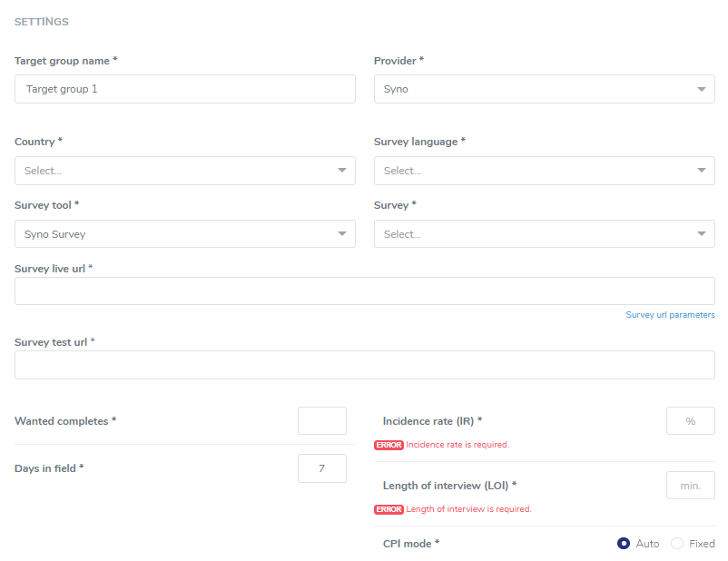The height and width of the screenshot is (561, 728).
Task: Click the Days in field input
Action: (322, 468)
